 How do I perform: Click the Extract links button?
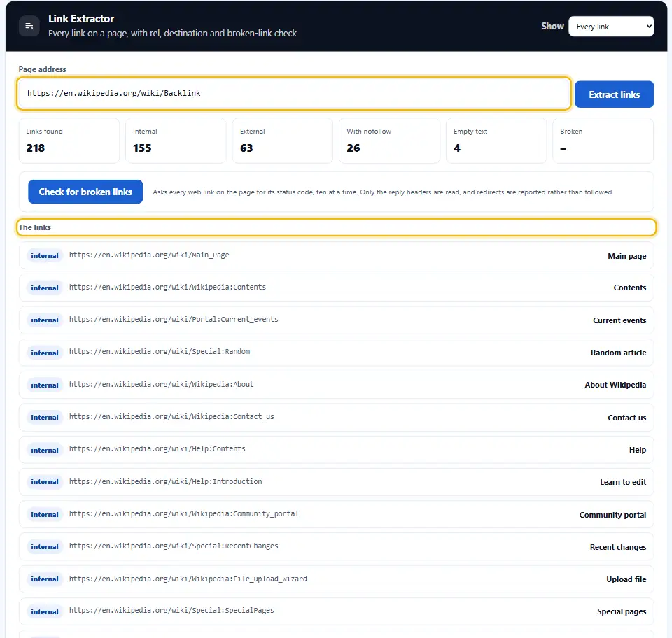pyautogui.click(x=614, y=94)
